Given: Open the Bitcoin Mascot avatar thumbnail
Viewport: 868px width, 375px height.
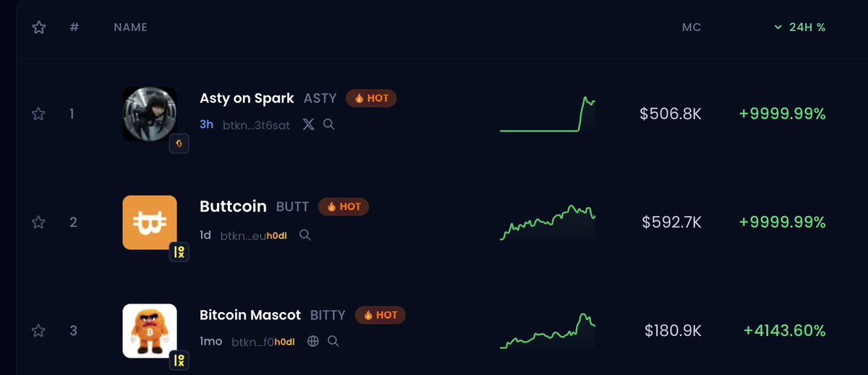Looking at the screenshot, I should [150, 330].
